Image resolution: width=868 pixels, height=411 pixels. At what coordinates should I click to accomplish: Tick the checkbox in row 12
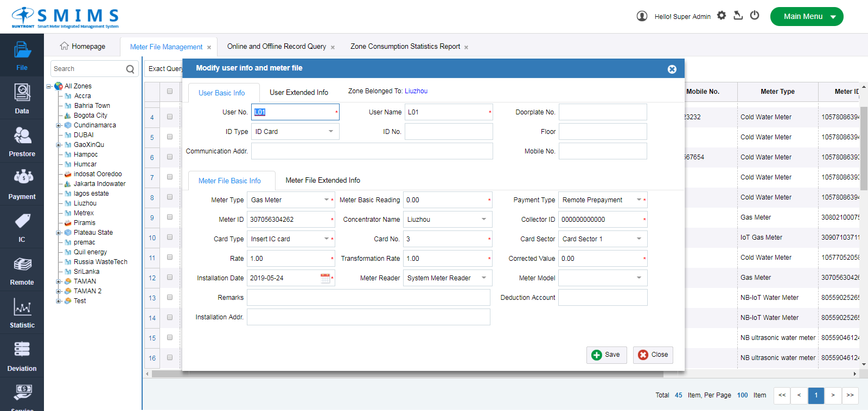click(170, 277)
